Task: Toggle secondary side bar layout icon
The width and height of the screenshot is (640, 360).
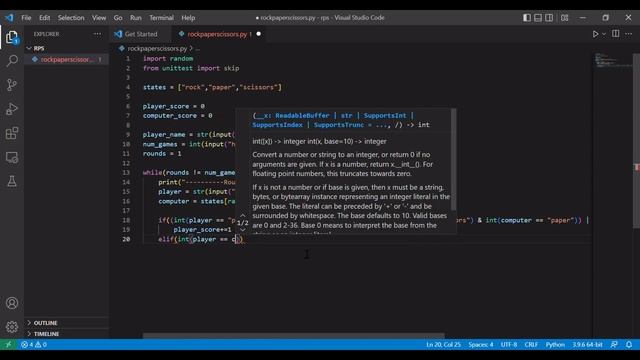Action: click(x=549, y=18)
